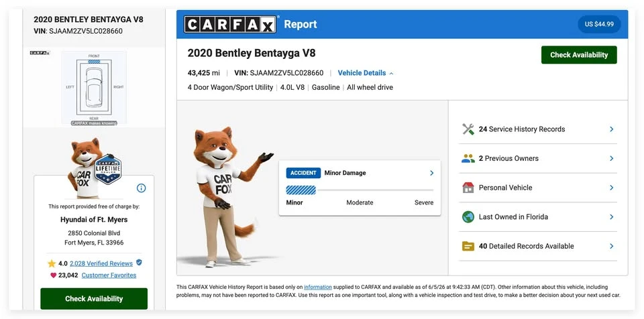Collapse the Vehicle Details section
The height and width of the screenshot is (319, 644).
[x=366, y=73]
